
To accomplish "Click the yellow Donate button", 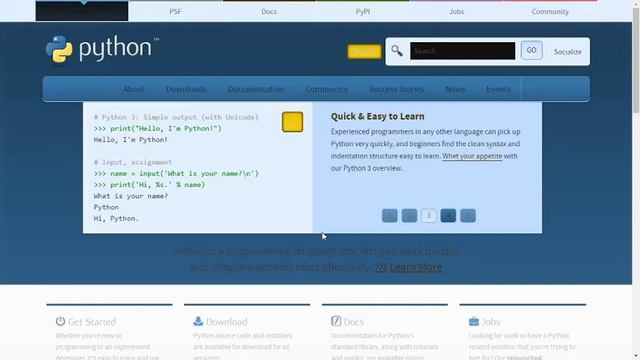I will pyautogui.click(x=364, y=51).
